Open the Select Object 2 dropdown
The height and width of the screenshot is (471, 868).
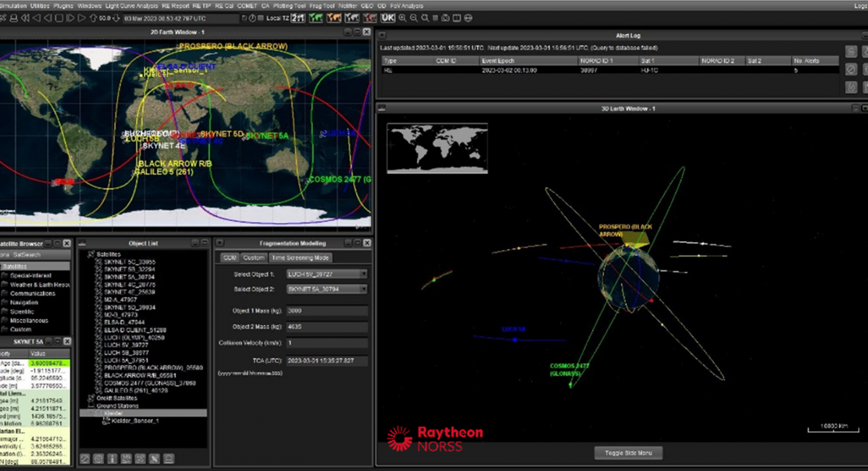[x=327, y=289]
